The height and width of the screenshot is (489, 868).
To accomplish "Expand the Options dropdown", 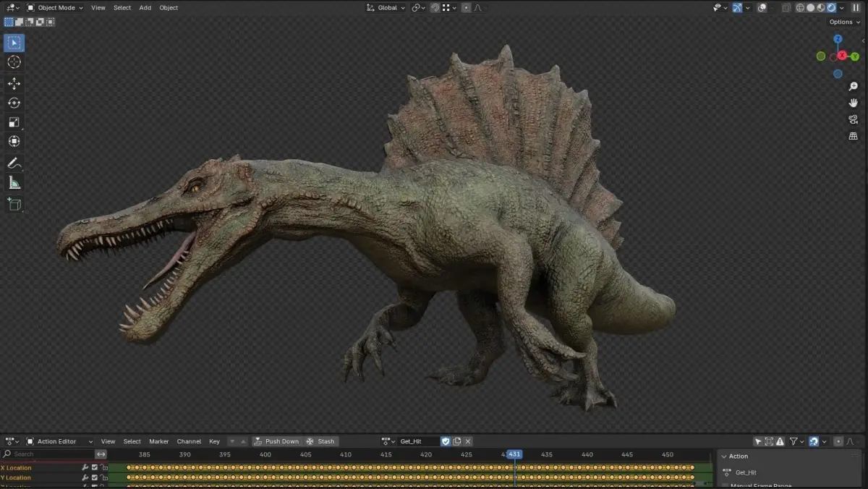I will point(845,22).
